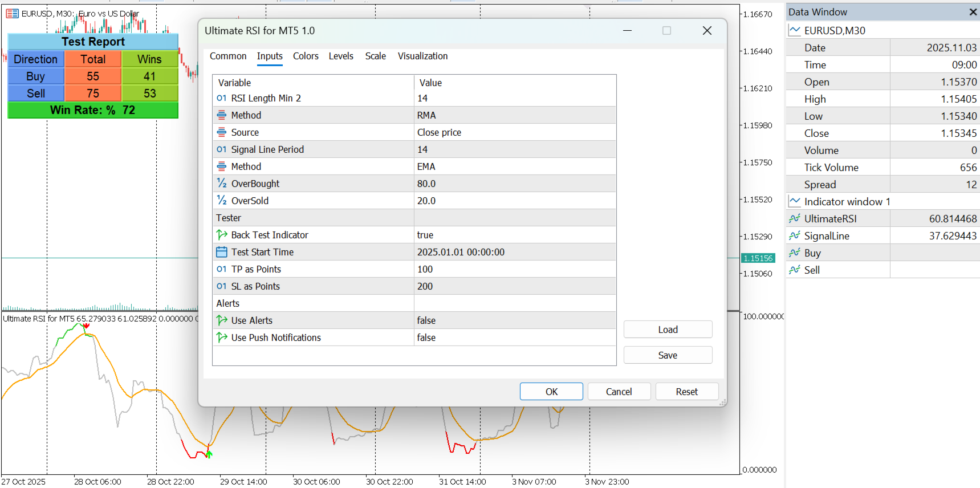Click the UltimateRSI indicator icon in Data Window
The height and width of the screenshot is (488, 980).
794,218
